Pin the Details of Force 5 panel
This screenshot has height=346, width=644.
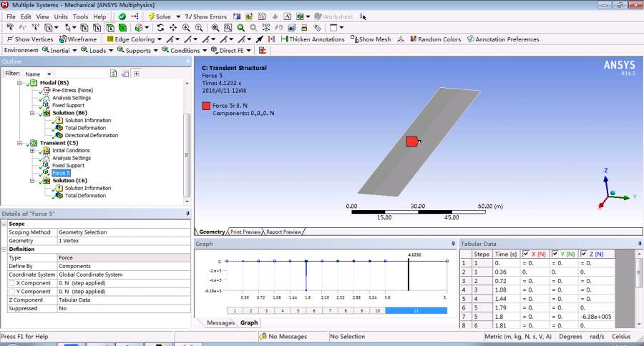[x=187, y=214]
